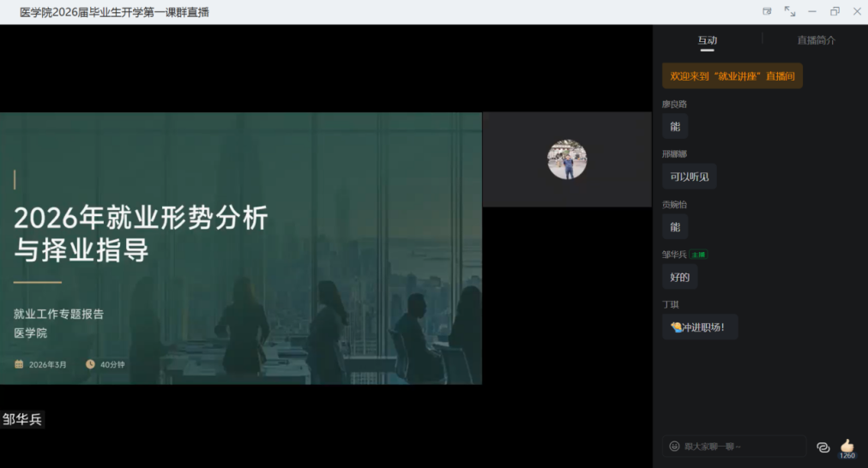The width and height of the screenshot is (868, 468).
Task: Click the slide title 2026年就业形势分析
Action: click(x=141, y=219)
